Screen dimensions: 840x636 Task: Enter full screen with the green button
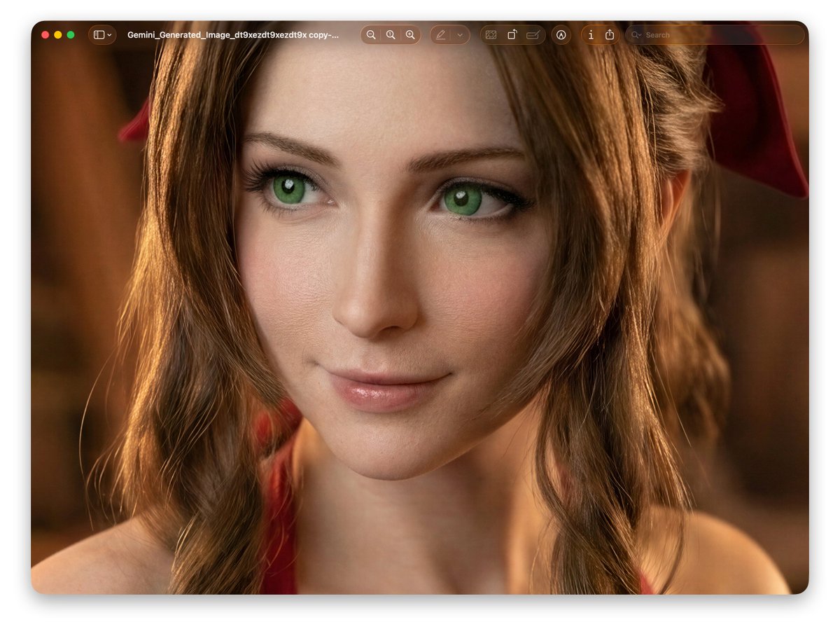tap(71, 35)
